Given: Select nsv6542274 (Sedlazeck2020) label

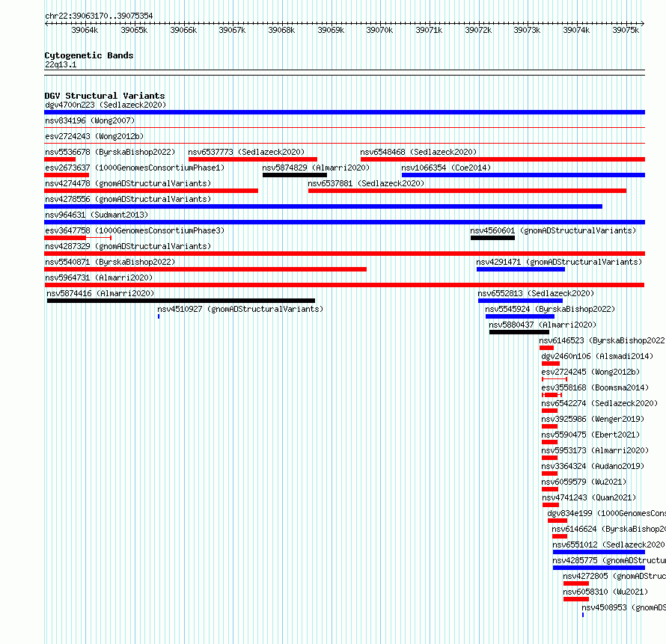Looking at the screenshot, I should (599, 403).
